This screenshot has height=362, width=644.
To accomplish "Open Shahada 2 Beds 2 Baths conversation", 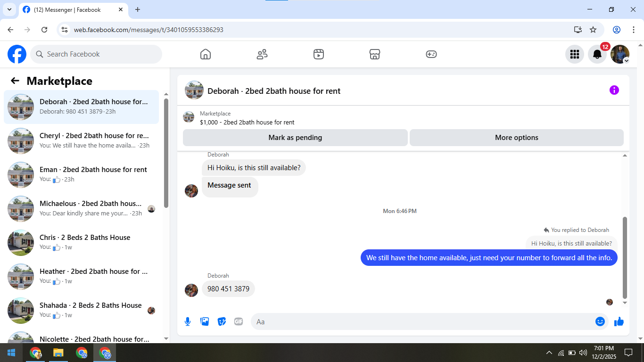I will pos(81,311).
